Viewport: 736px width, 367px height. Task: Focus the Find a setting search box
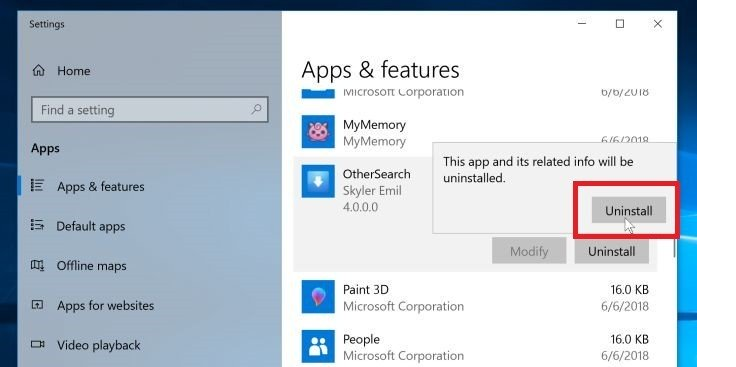[x=150, y=110]
